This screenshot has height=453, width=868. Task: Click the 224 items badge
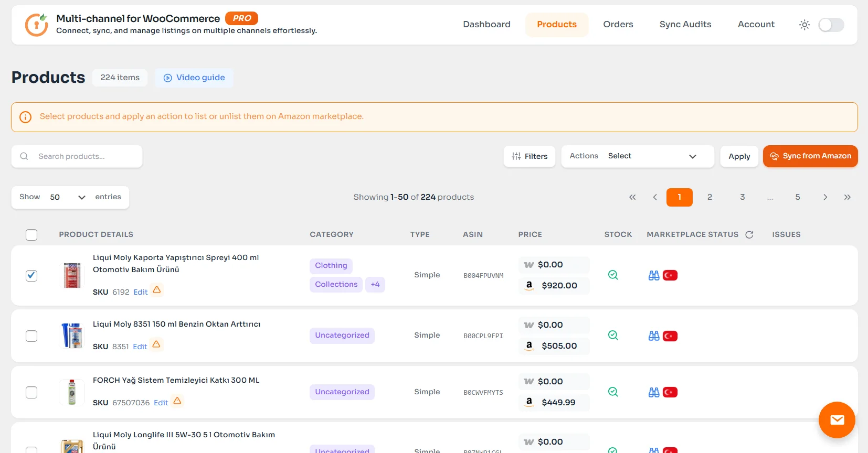[x=120, y=78]
